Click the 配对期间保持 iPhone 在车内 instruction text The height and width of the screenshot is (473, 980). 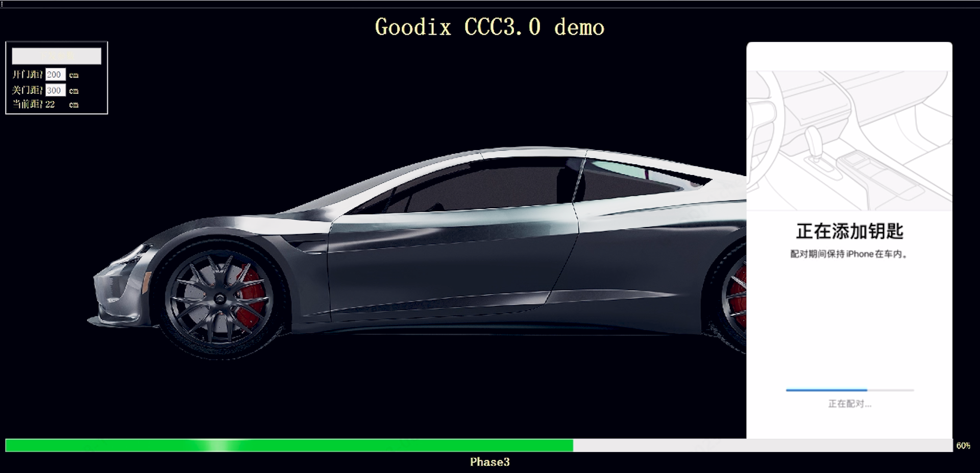click(x=849, y=254)
